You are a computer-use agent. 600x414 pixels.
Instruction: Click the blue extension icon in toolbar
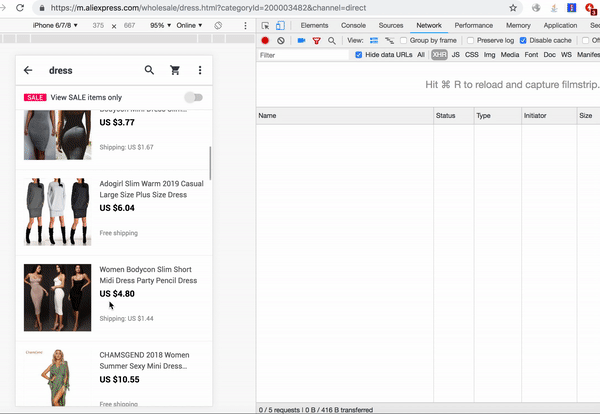(x=571, y=8)
